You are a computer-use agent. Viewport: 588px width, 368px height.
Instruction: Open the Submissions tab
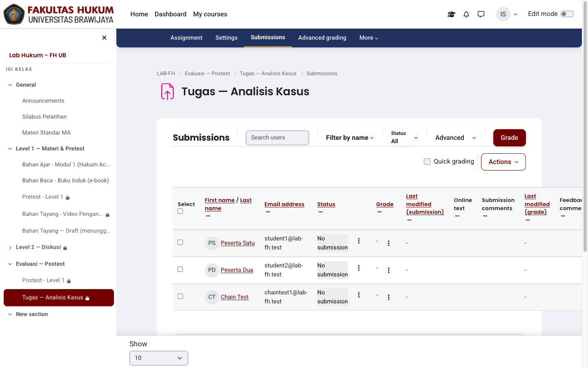268,38
